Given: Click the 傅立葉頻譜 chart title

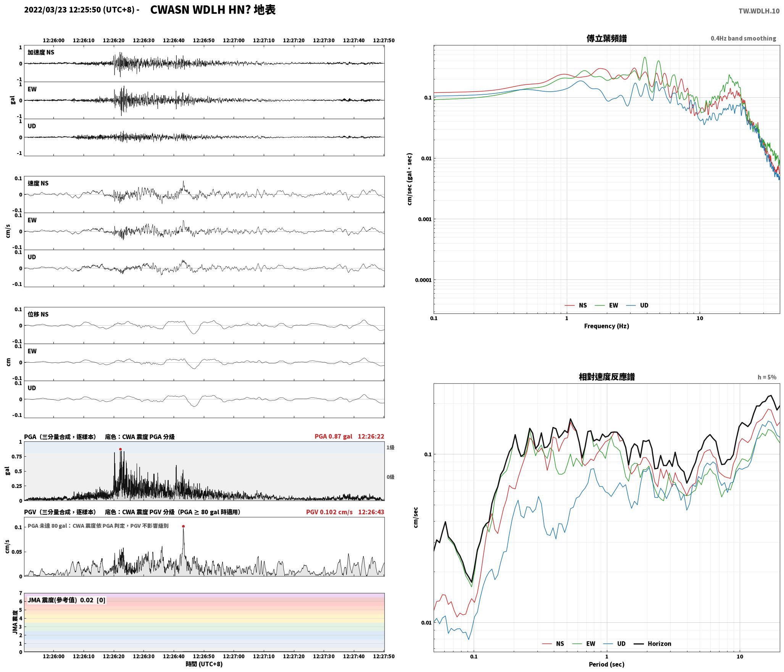Looking at the screenshot, I should (x=607, y=39).
